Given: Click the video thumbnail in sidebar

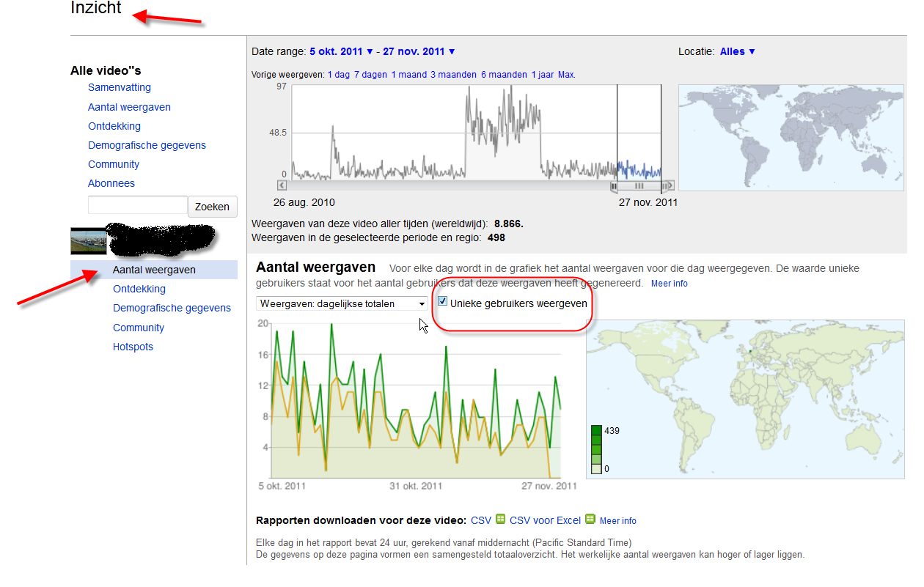Looking at the screenshot, I should [88, 241].
